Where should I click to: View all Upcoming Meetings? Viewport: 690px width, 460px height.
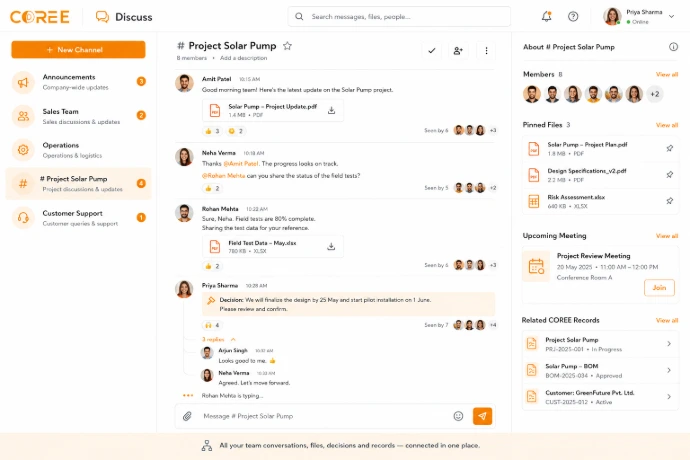click(667, 236)
